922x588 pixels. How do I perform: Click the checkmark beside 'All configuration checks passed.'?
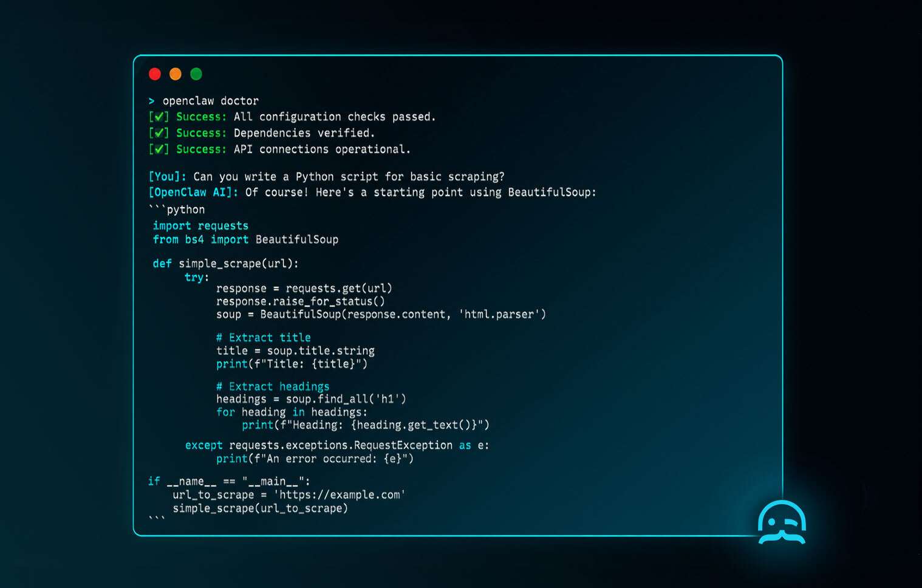pyautogui.click(x=159, y=117)
